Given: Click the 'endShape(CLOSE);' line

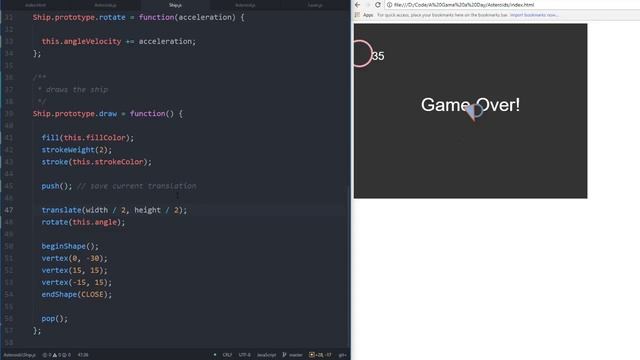Looking at the screenshot, I should (x=76, y=294).
